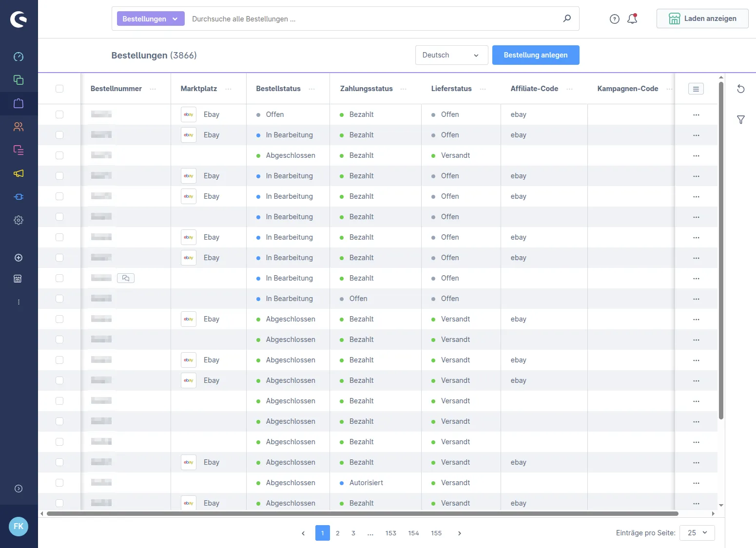The width and height of the screenshot is (756, 548).
Task: Open the Customers icon in sidebar
Action: pos(19,127)
